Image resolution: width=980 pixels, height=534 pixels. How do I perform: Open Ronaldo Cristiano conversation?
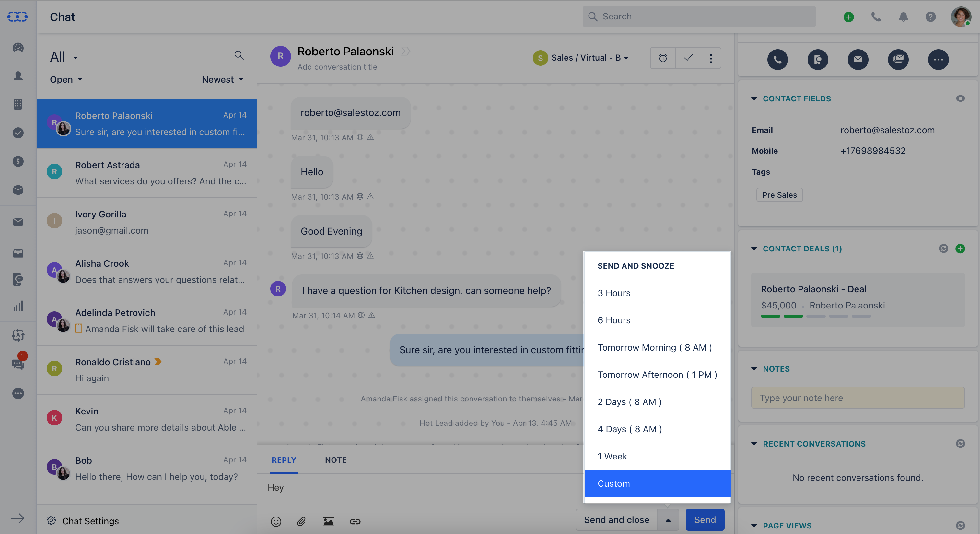146,370
